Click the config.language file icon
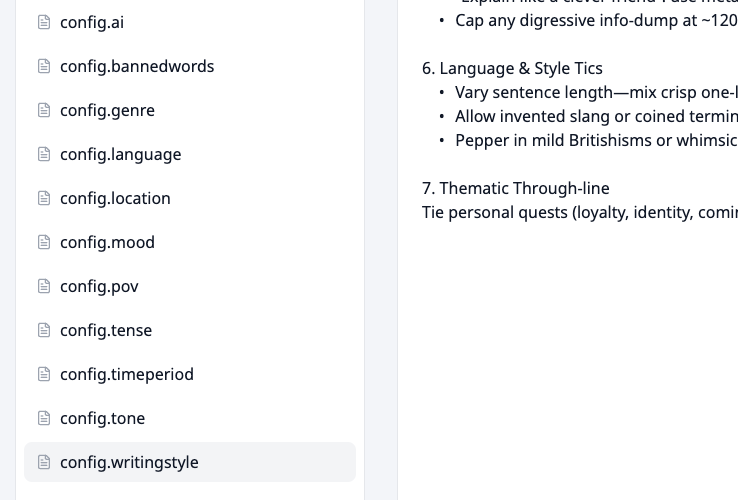The height and width of the screenshot is (500, 738). pyautogui.click(x=44, y=154)
